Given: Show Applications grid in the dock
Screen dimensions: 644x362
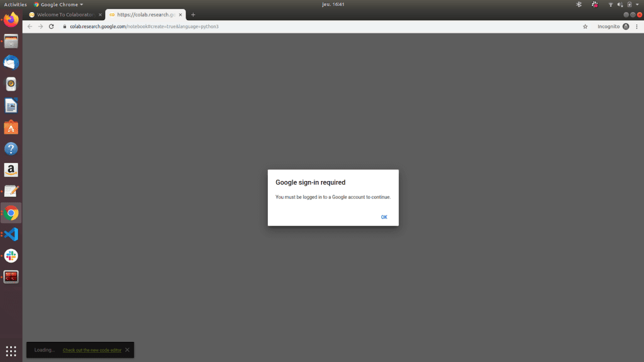Looking at the screenshot, I should click(11, 351).
